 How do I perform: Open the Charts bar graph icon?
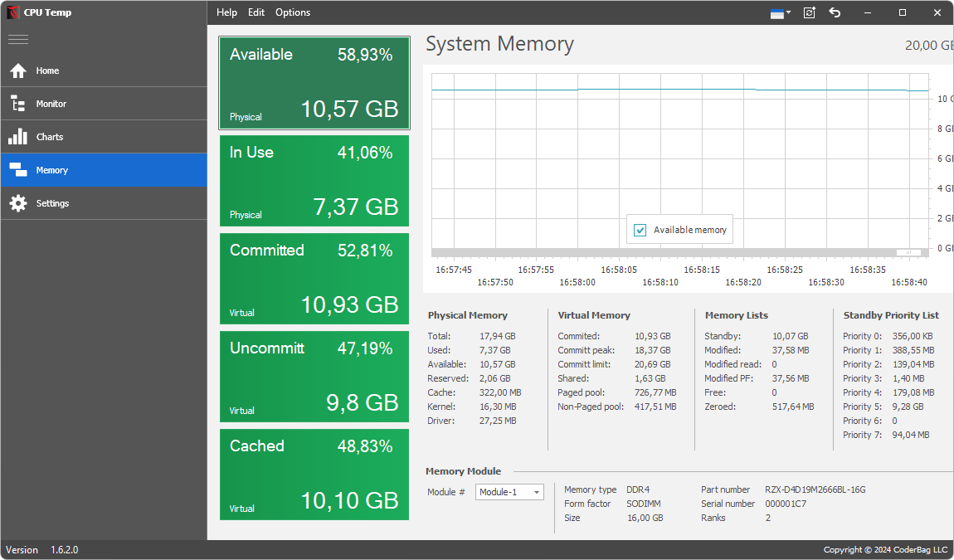[x=18, y=137]
